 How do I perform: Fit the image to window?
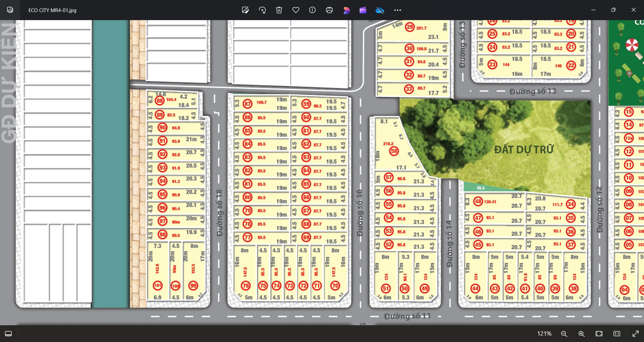pyautogui.click(x=599, y=334)
